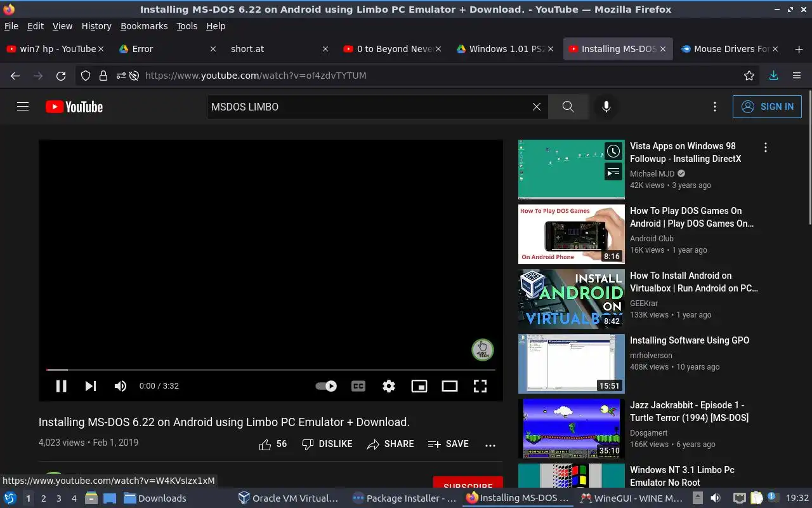Screen dimensions: 812x508
Task: Reload the current page
Action: tap(61, 76)
